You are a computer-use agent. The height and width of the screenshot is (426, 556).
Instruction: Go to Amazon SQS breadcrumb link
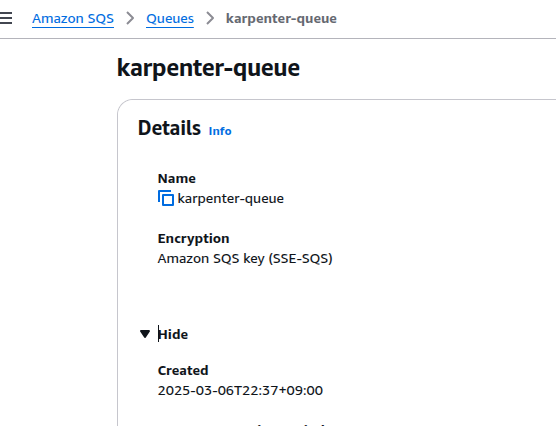(x=73, y=18)
